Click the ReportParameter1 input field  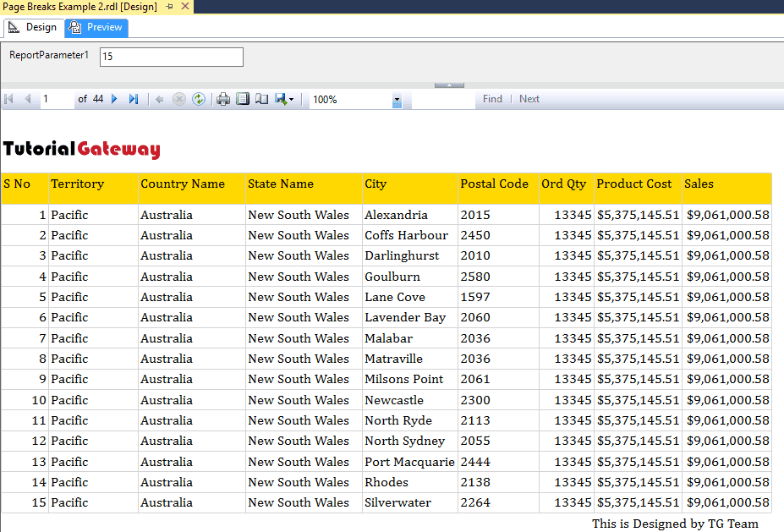(171, 57)
